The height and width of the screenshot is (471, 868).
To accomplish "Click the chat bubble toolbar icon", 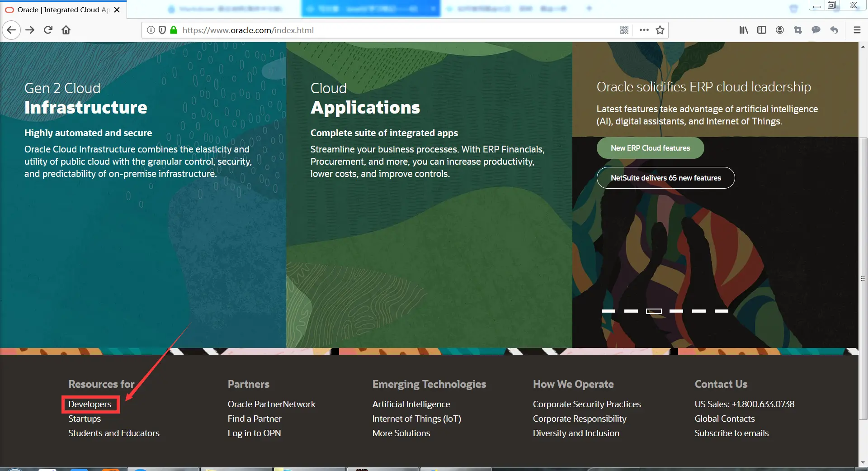I will [x=816, y=30].
